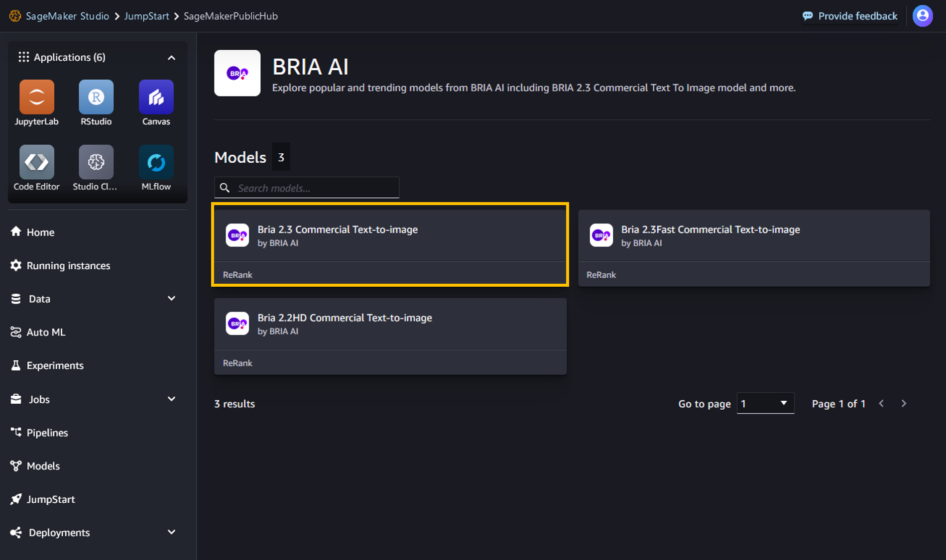Click the Running instances gear icon
The height and width of the screenshot is (560, 946).
[16, 265]
